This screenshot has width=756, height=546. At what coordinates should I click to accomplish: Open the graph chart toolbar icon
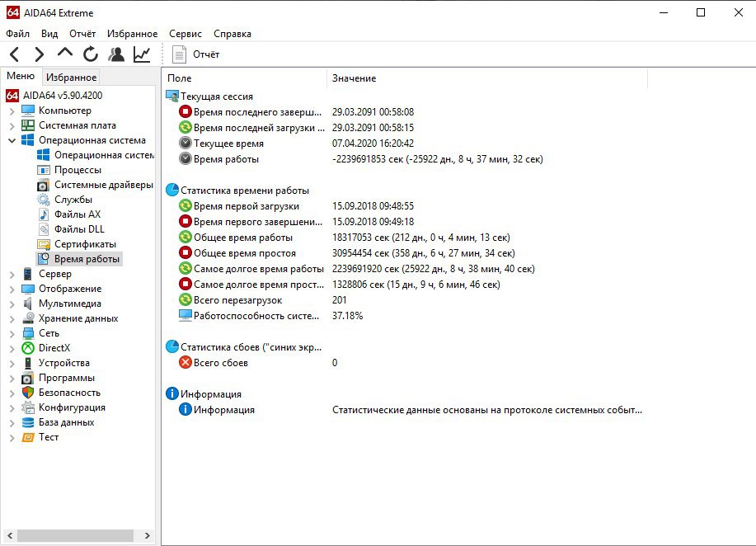143,54
